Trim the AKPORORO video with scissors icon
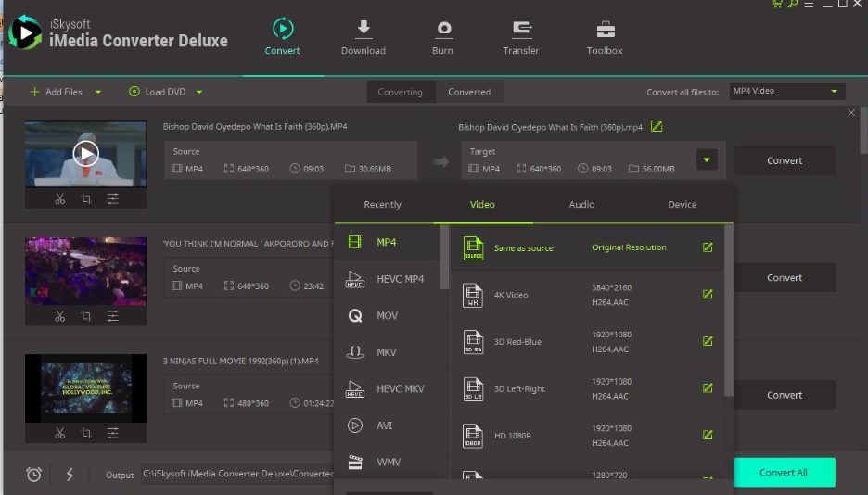The image size is (868, 495). (x=59, y=316)
